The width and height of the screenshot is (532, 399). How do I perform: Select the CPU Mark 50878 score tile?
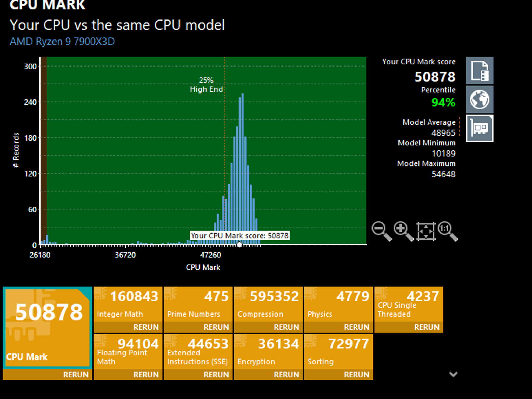tap(47, 328)
